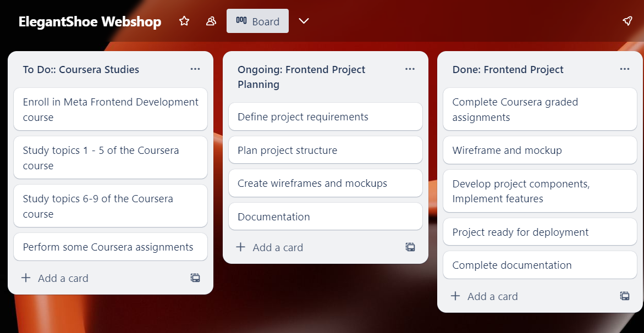The width and height of the screenshot is (644, 333).
Task: Select the Board tab
Action: pos(257,21)
